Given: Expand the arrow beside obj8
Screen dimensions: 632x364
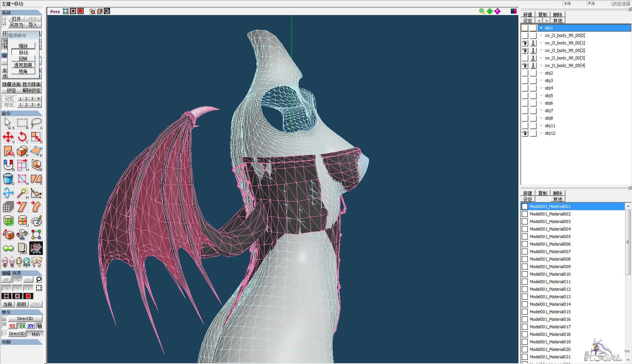Looking at the screenshot, I should (541, 118).
